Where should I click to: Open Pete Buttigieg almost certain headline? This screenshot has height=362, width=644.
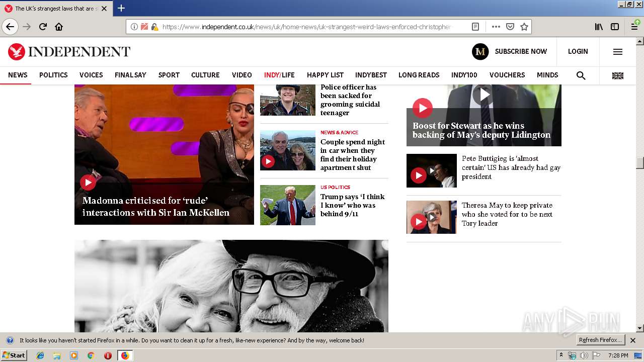(511, 167)
